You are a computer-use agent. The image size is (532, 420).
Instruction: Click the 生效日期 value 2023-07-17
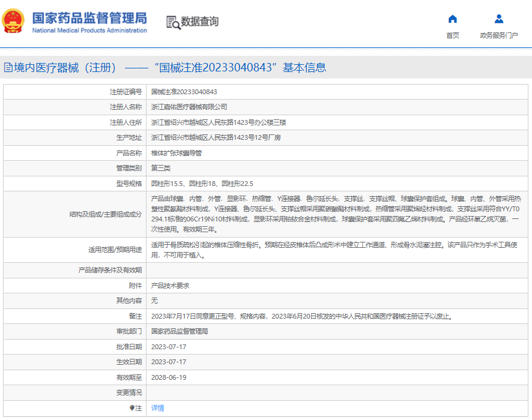[169, 362]
